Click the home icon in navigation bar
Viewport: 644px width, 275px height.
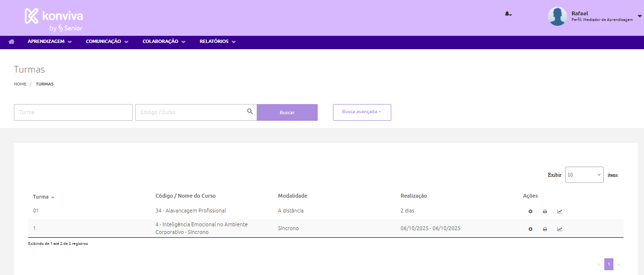11,42
